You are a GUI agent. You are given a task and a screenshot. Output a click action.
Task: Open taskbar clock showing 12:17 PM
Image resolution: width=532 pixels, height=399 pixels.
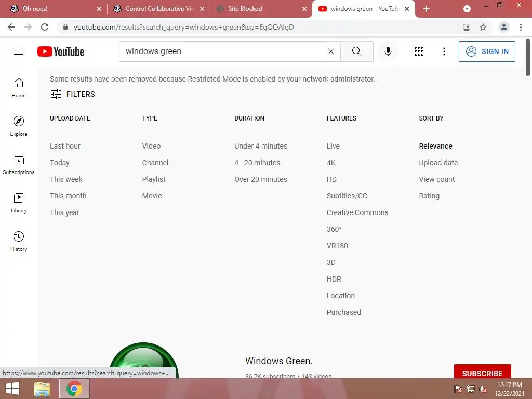[509, 389]
